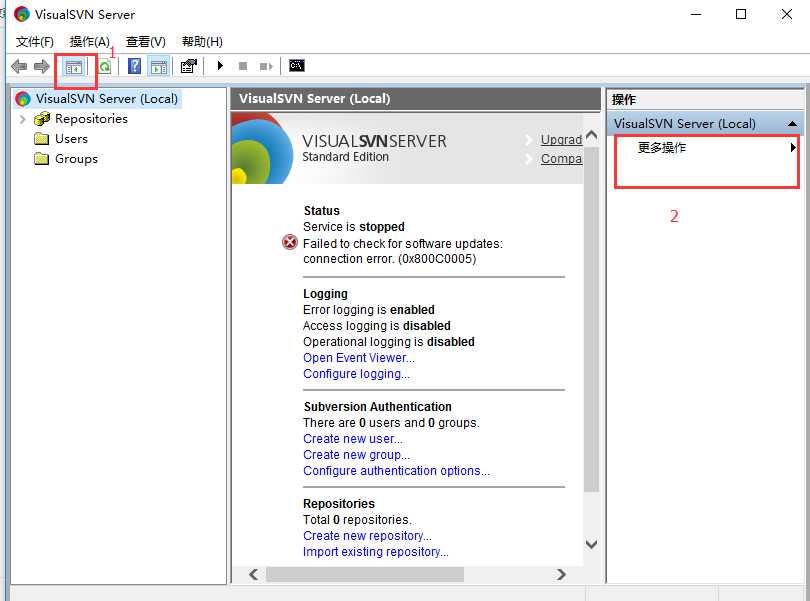Click the Compare link in the banner
The height and width of the screenshot is (601, 810).
[x=561, y=159]
